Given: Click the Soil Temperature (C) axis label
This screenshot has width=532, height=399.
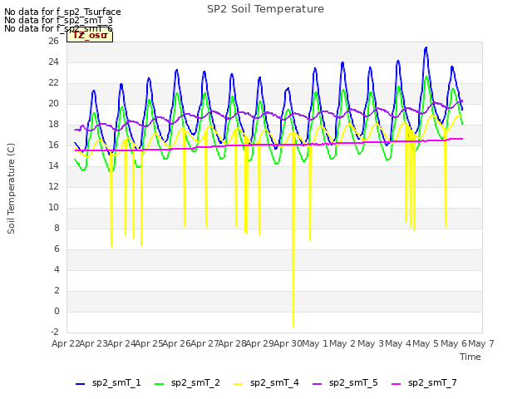Looking at the screenshot, I should click(11, 189).
